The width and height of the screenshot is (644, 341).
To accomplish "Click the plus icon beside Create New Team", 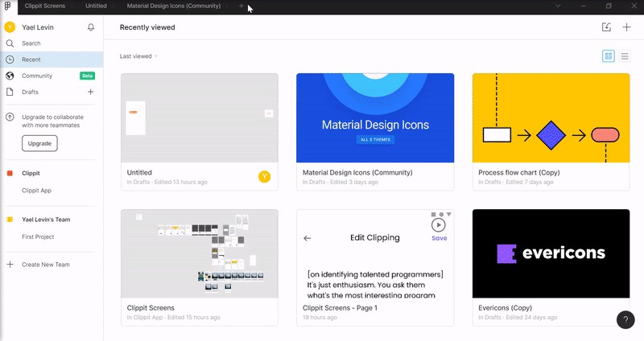I will coord(10,265).
